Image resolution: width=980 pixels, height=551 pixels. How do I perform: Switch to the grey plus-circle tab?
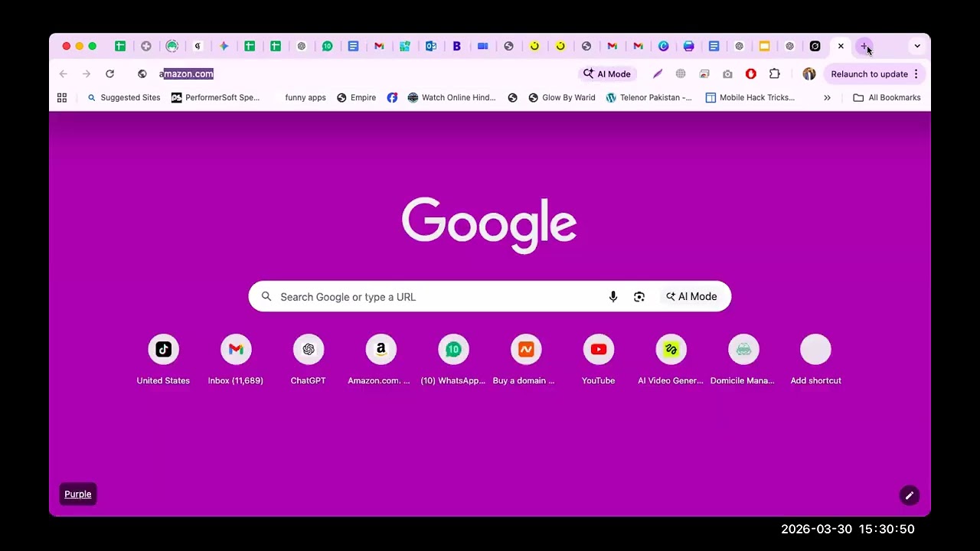[x=146, y=46]
